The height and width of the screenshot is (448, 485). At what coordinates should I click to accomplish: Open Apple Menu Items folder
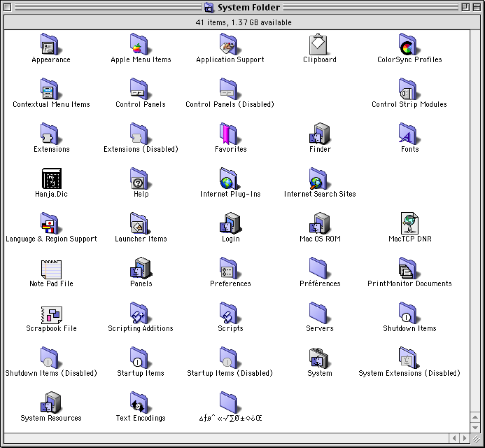point(140,44)
